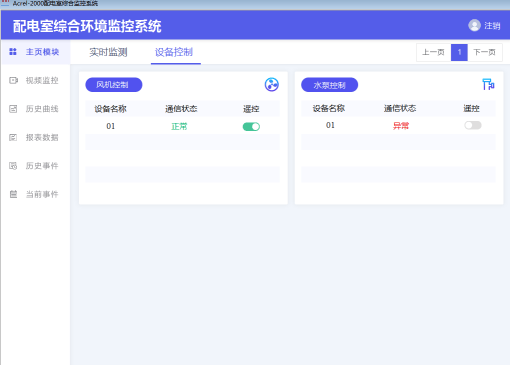Click the 历史事件 search-document icon
Image resolution: width=511 pixels, height=365 pixels.
coord(13,166)
